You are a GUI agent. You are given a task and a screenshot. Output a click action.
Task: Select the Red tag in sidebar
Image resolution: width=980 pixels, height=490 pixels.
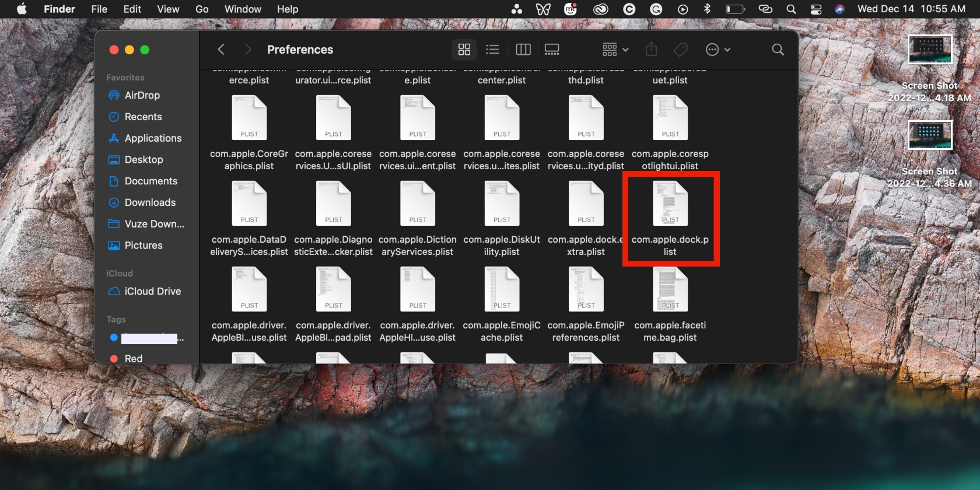[x=133, y=358]
